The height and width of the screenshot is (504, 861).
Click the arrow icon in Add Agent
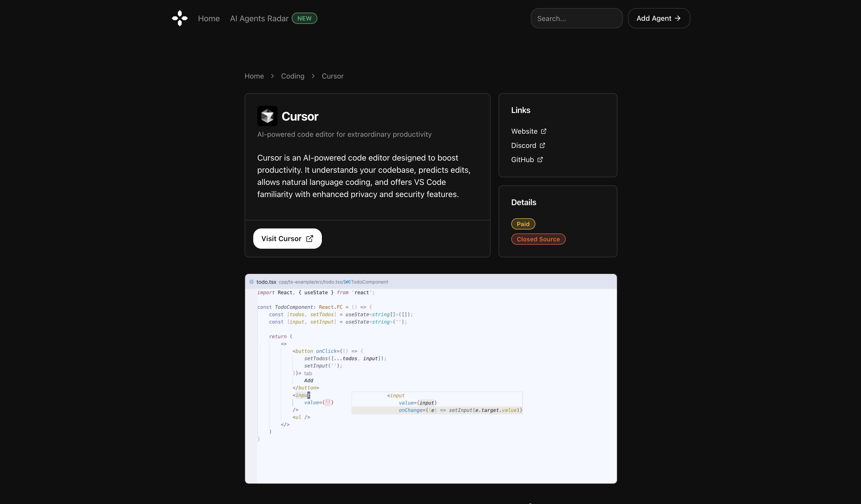[677, 18]
